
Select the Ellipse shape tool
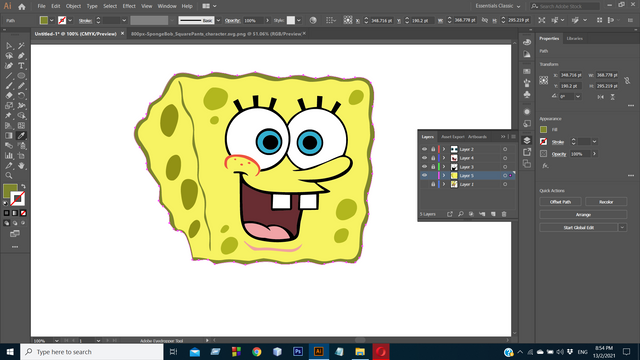pyautogui.click(x=21, y=76)
